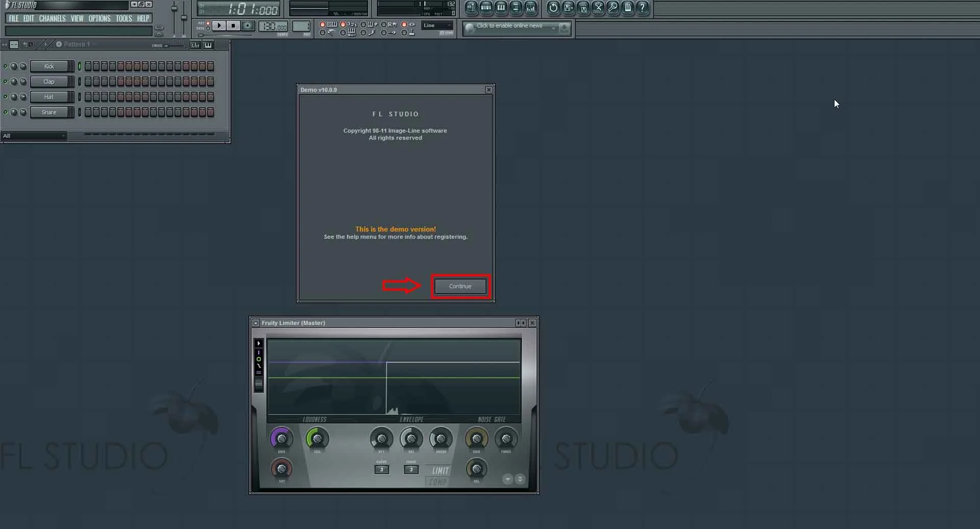
Task: Click the Kick channel button
Action: click(x=49, y=66)
